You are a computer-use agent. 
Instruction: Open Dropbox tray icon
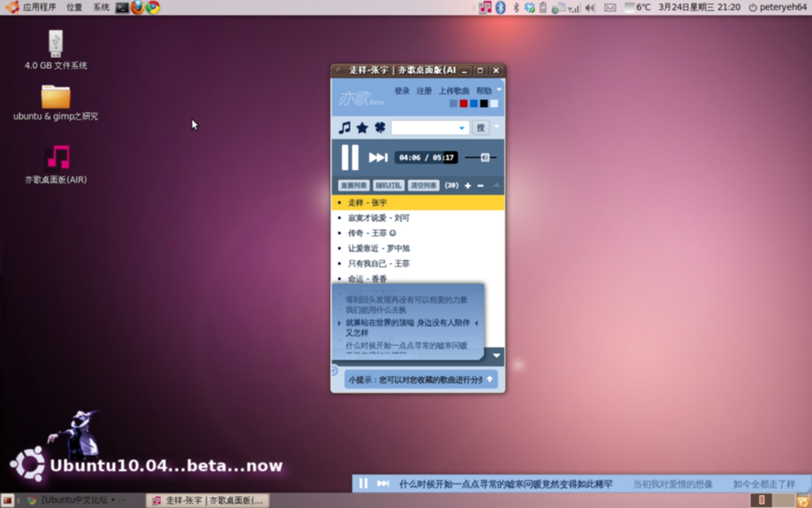pyautogui.click(x=530, y=8)
